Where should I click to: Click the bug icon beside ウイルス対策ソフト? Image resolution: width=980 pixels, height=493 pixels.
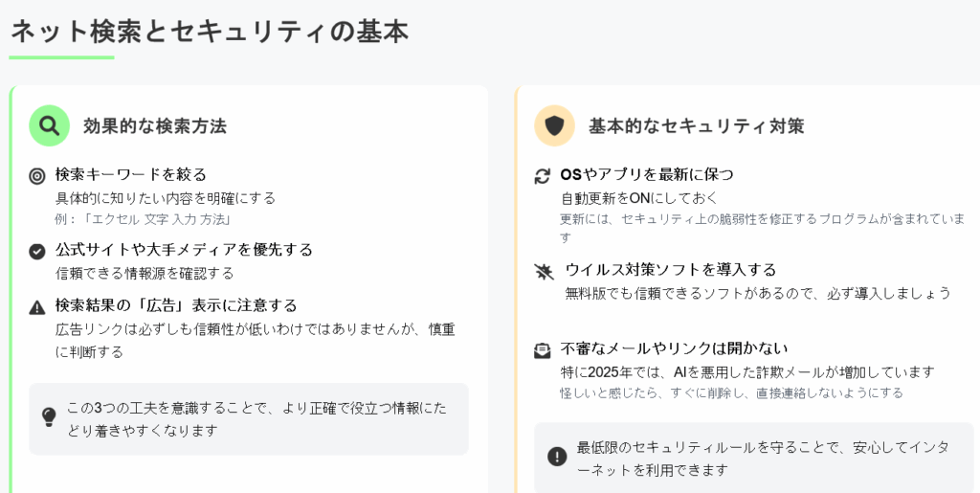click(544, 272)
